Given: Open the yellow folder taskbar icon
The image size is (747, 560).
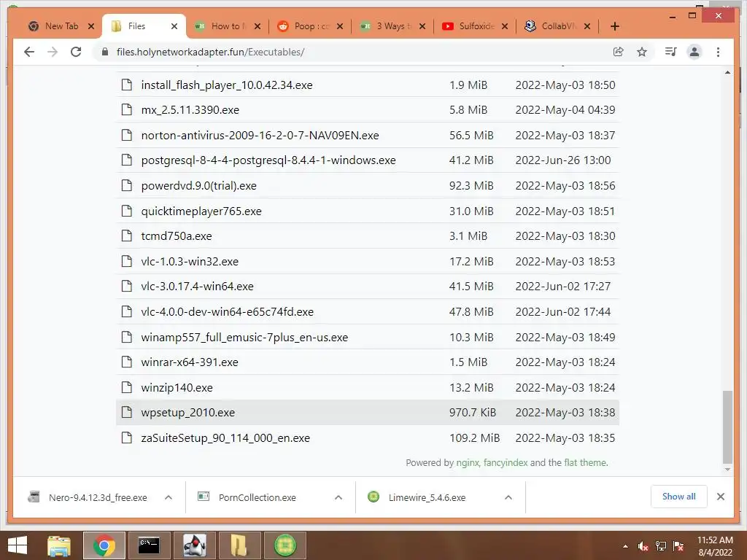Looking at the screenshot, I should [239, 545].
